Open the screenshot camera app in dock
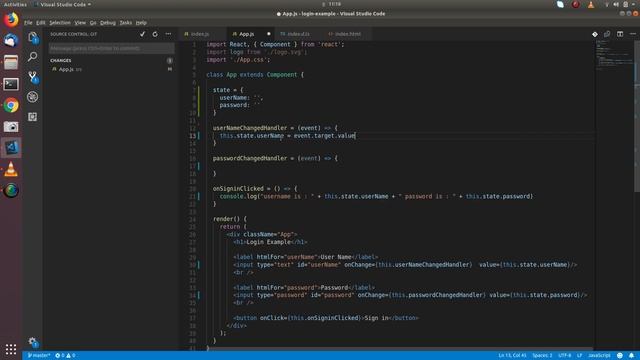 [x=11, y=127]
